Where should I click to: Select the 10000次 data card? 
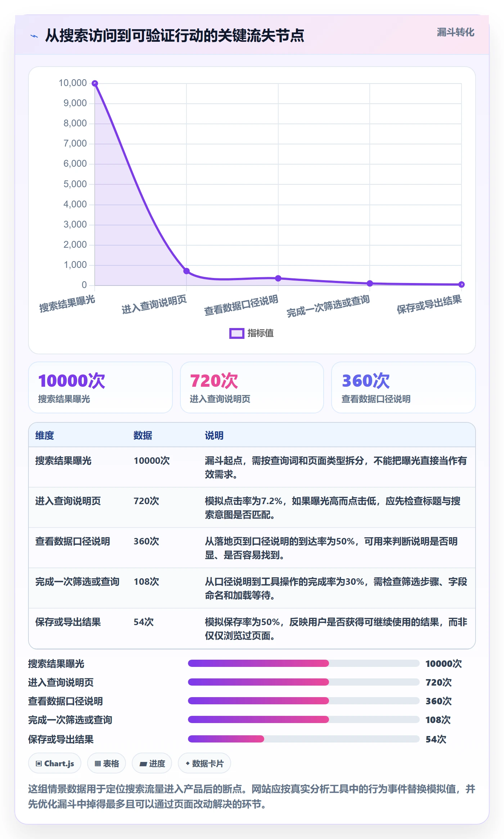pyautogui.click(x=100, y=387)
